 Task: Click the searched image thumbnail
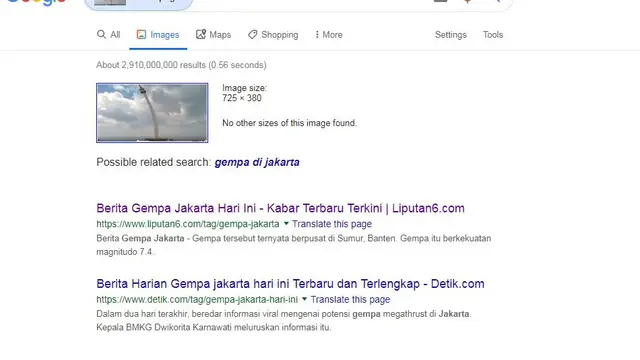coord(152,113)
